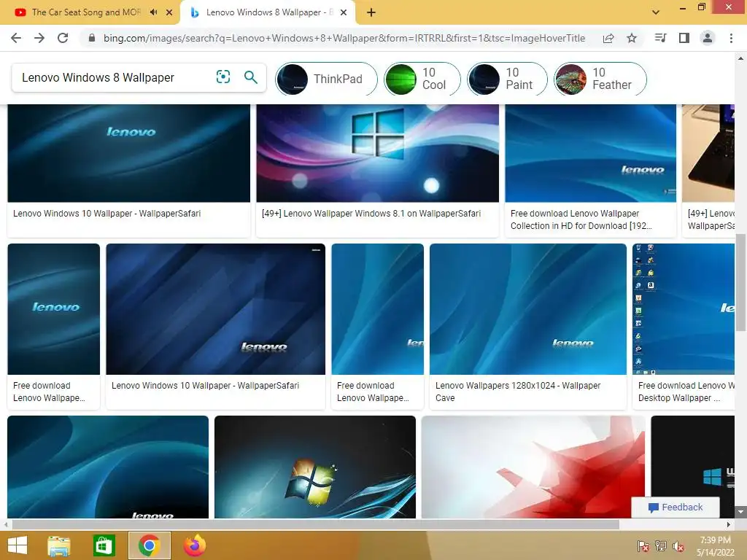The width and height of the screenshot is (747, 560).
Task: Click the Bing search box text
Action: pyautogui.click(x=98, y=77)
